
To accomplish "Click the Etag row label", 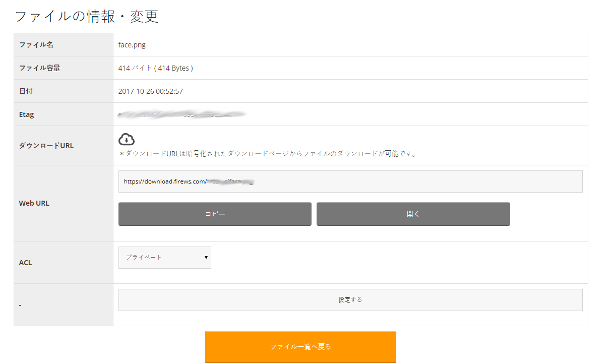I will point(27,114).
